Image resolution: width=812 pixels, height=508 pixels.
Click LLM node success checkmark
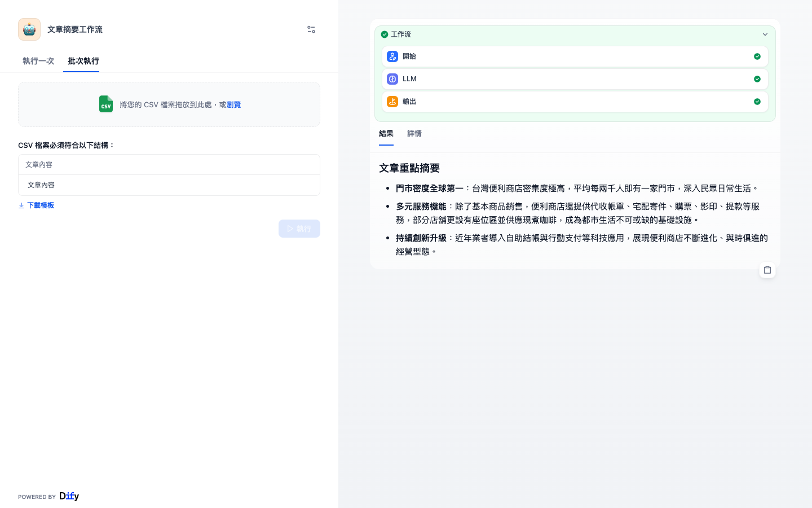point(757,79)
